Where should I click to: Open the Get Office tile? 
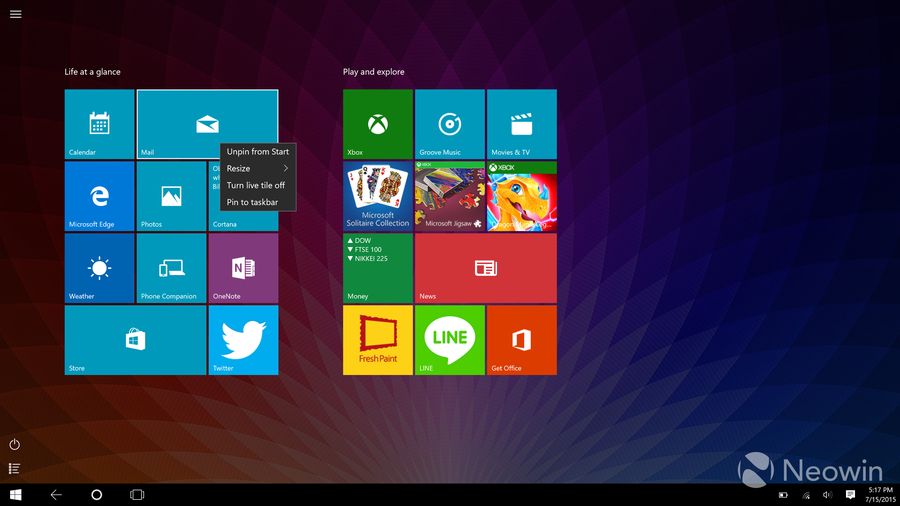[522, 340]
